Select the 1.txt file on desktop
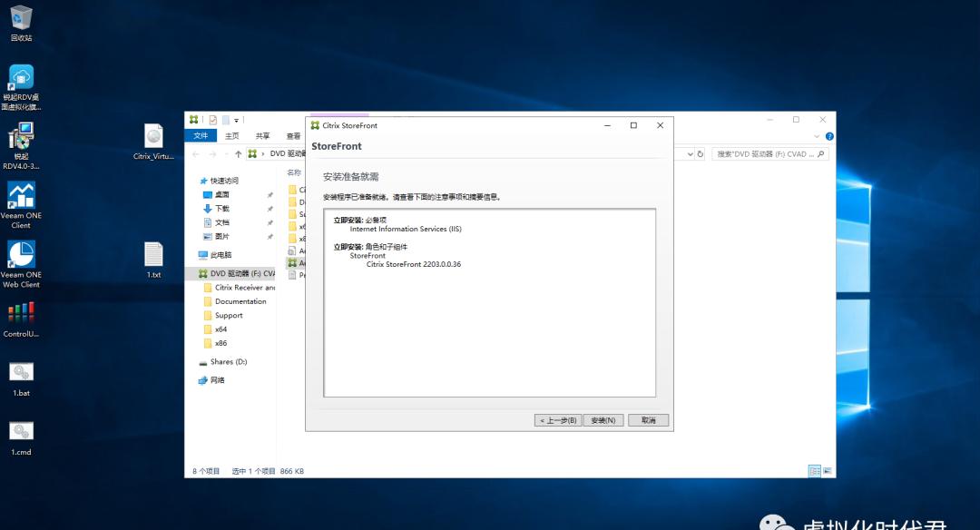This screenshot has height=530, width=980. pyautogui.click(x=153, y=260)
